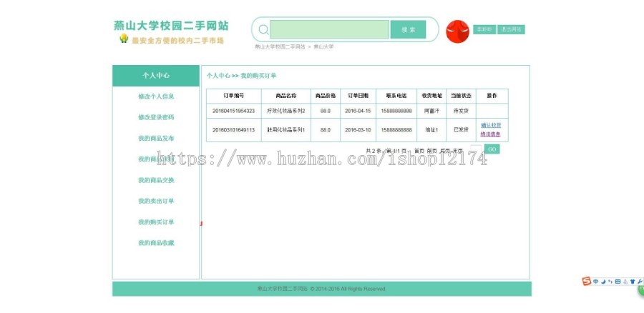
Task: Click the footer copyright text
Action: point(321,289)
